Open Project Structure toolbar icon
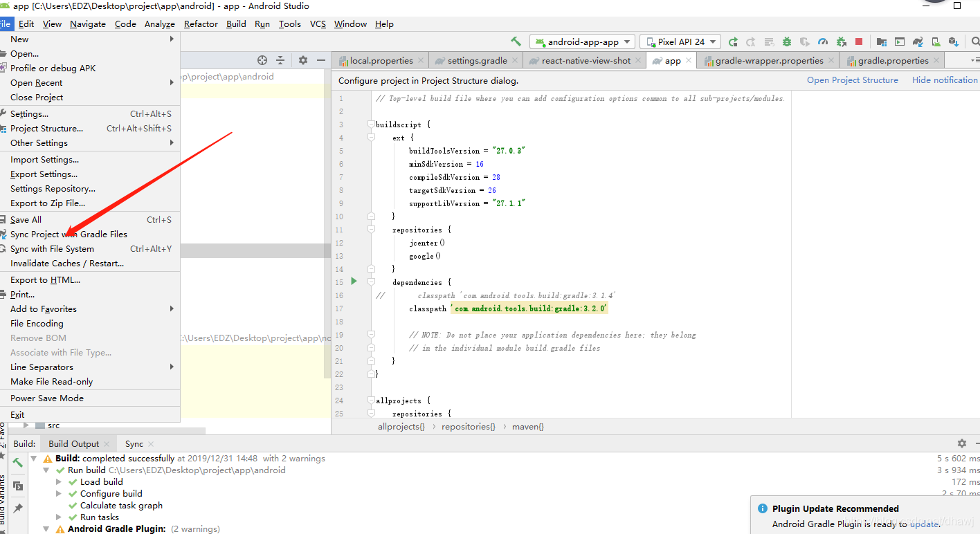 881,42
